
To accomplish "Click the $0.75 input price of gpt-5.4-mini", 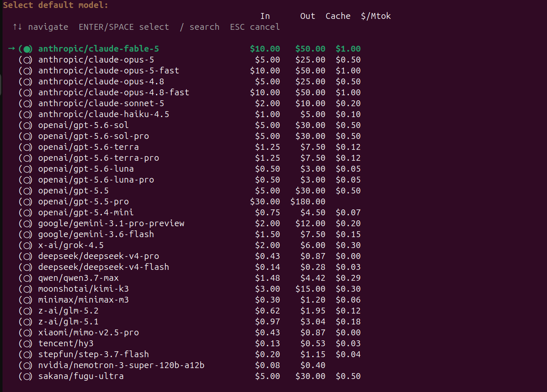I will [x=267, y=212].
